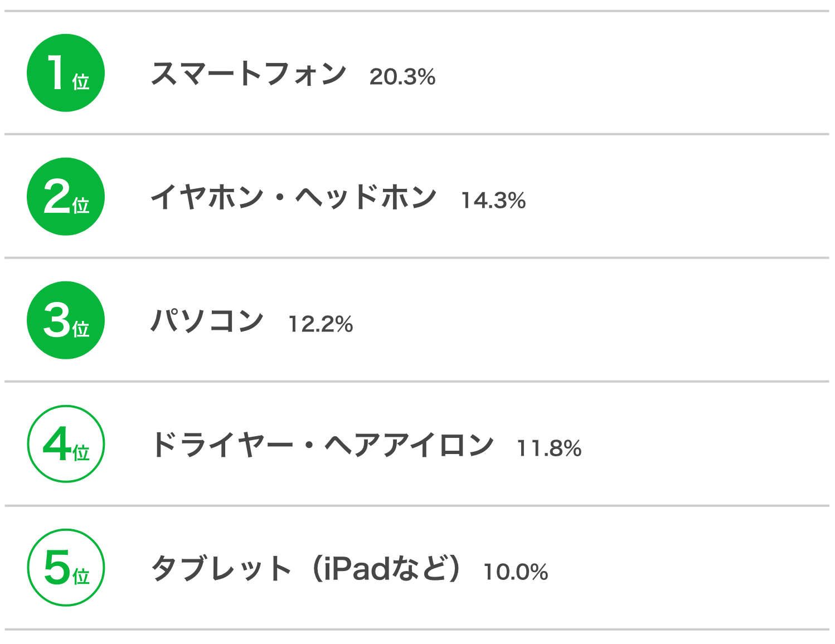Click the outlined 4位 rank badge
This screenshot has height=644, width=835.
(x=66, y=444)
